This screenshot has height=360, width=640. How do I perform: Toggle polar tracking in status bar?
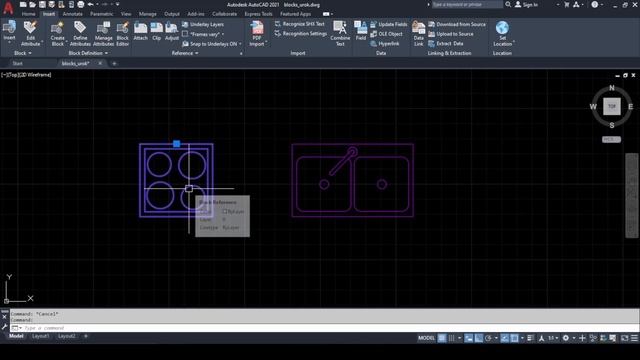[488, 338]
